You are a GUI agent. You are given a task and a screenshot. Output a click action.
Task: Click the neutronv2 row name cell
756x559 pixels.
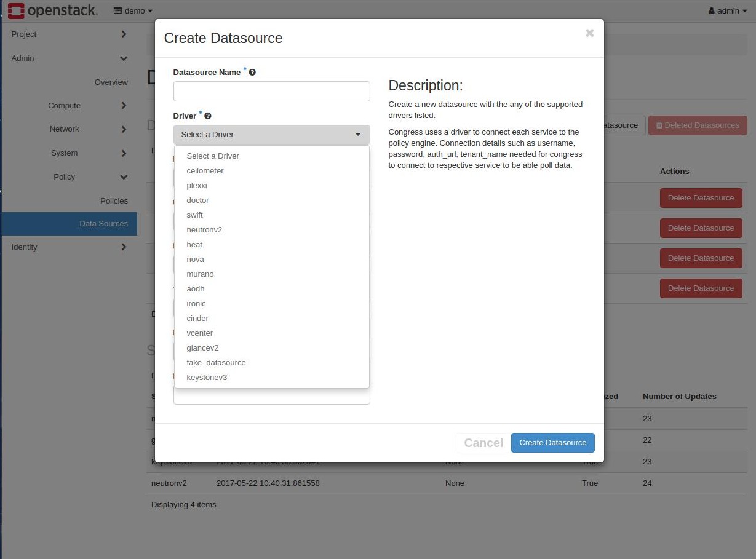pyautogui.click(x=169, y=483)
